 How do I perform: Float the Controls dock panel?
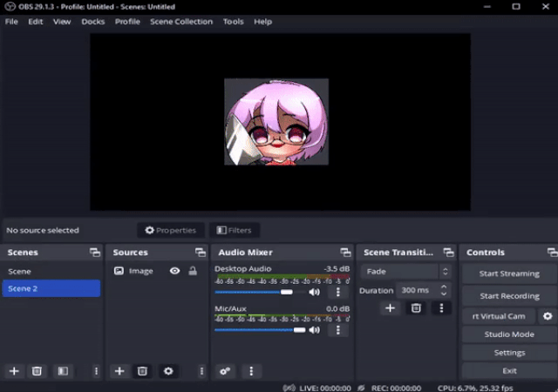click(552, 253)
